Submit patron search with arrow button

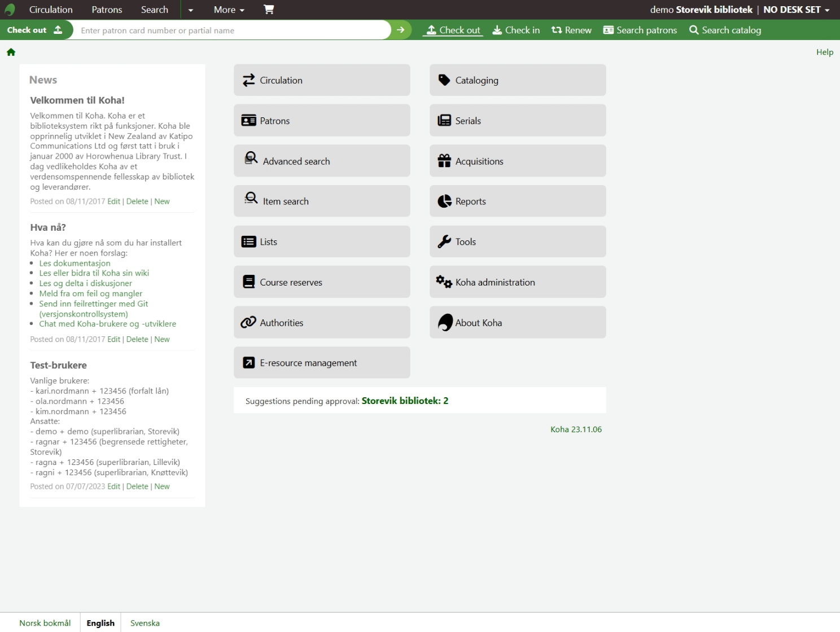[400, 30]
